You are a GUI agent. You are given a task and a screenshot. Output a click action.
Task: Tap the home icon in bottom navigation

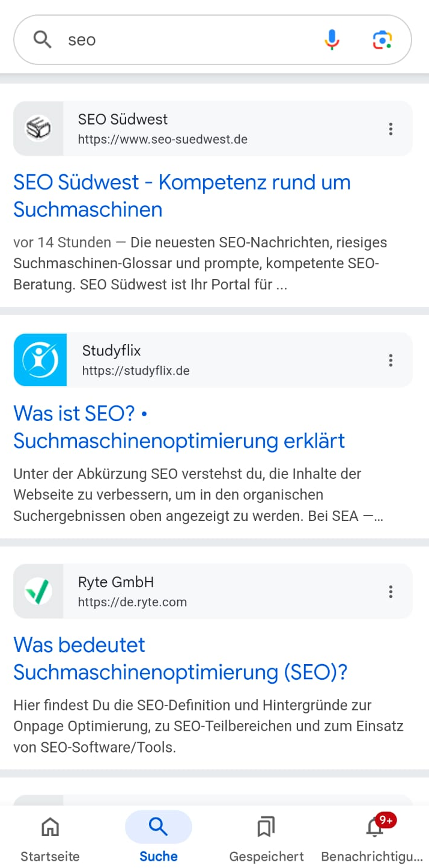point(50,826)
